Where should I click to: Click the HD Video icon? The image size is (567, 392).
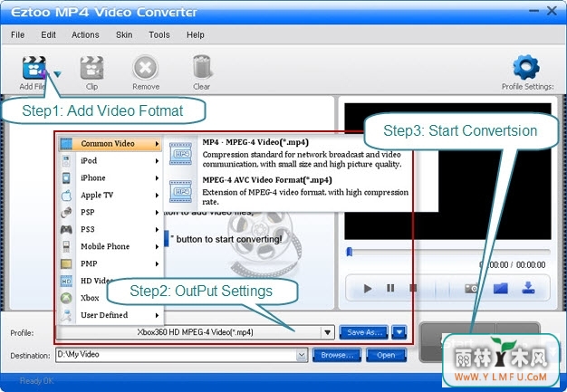coord(66,281)
